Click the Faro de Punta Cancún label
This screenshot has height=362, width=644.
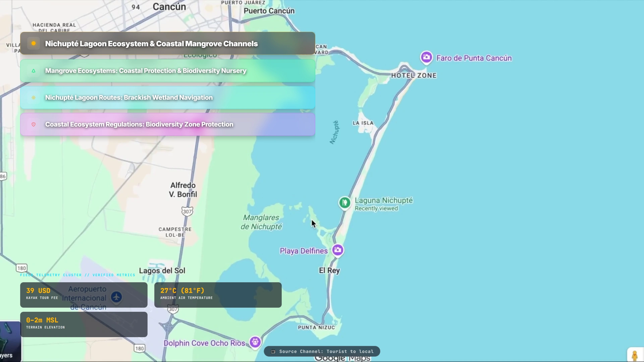coord(474,58)
